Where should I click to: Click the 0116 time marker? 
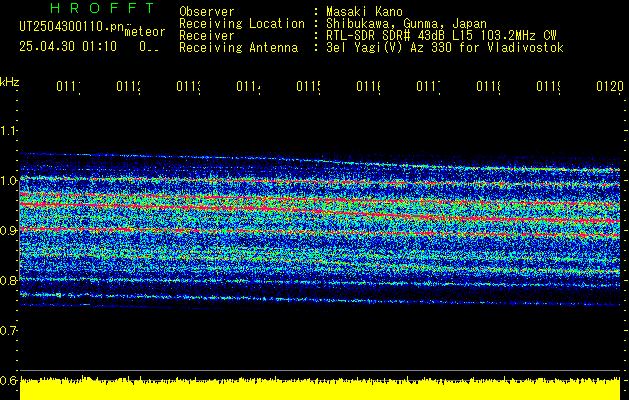369,86
